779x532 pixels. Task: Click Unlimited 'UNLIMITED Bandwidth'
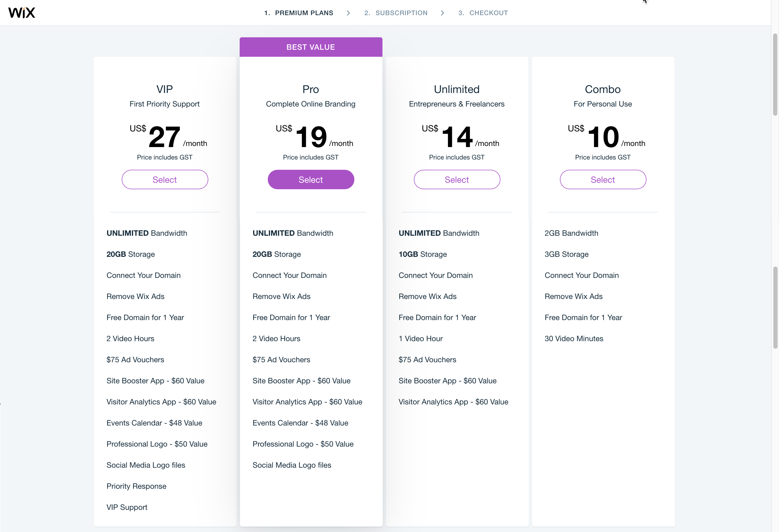439,233
